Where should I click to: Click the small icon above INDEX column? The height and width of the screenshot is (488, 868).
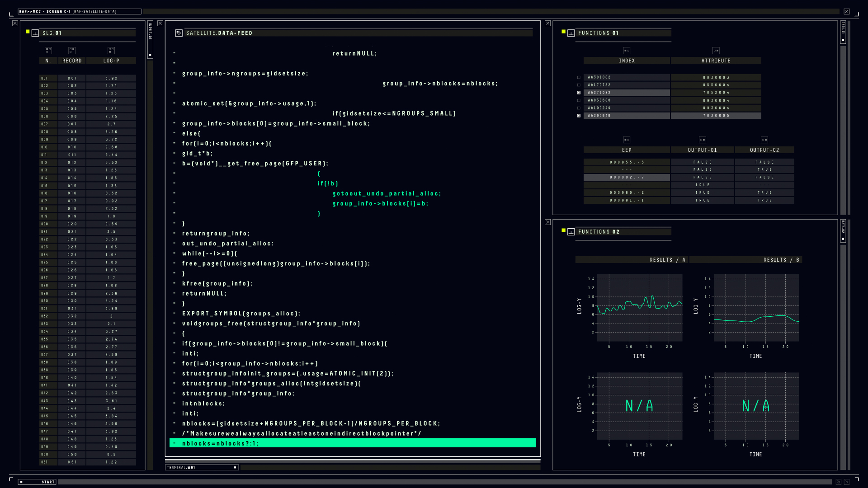tap(627, 51)
